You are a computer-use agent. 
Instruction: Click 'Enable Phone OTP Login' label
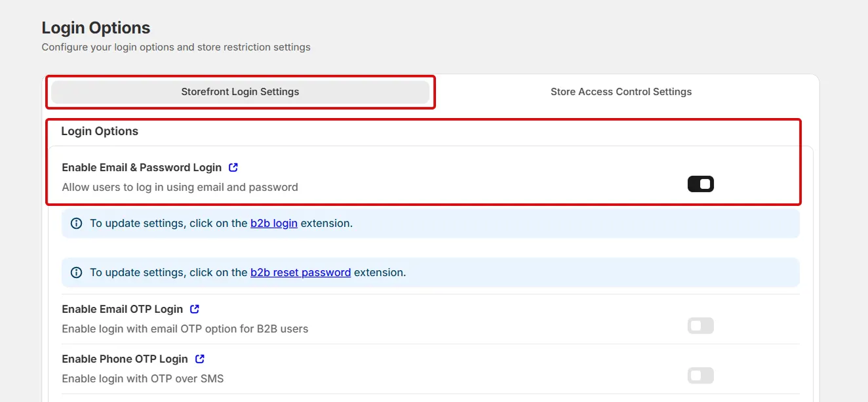click(x=125, y=359)
